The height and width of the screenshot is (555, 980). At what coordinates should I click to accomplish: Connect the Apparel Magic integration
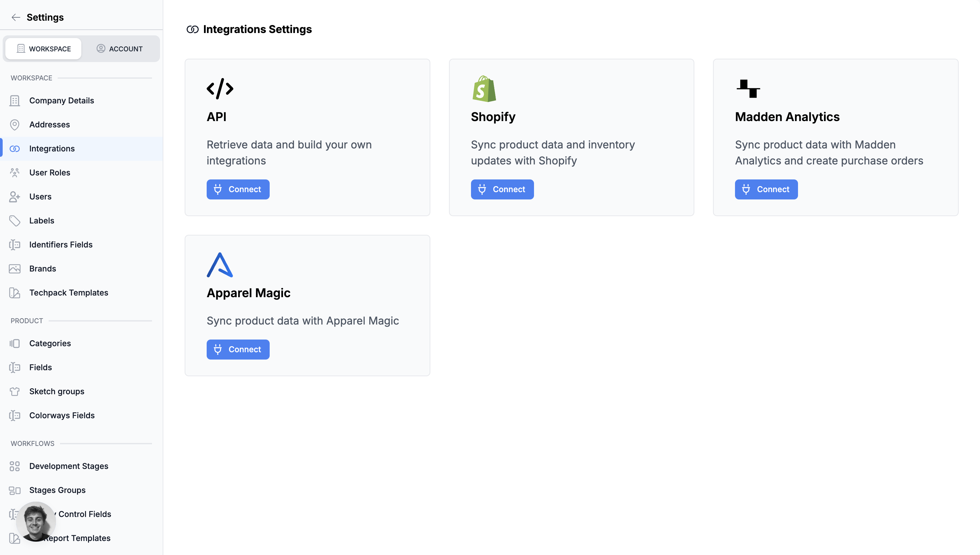[238, 349]
